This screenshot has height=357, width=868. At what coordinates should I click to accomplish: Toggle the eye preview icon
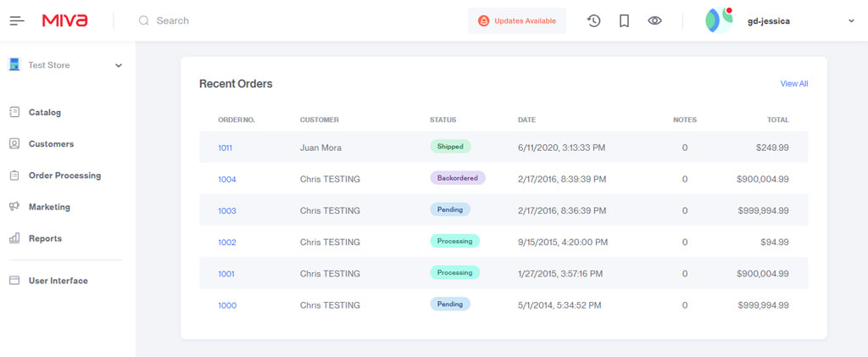click(x=654, y=20)
